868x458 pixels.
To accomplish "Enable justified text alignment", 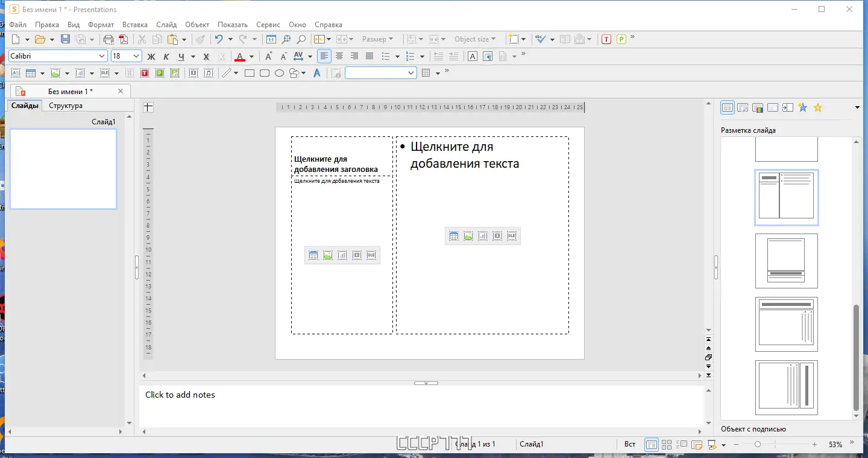I will pyautogui.click(x=370, y=56).
